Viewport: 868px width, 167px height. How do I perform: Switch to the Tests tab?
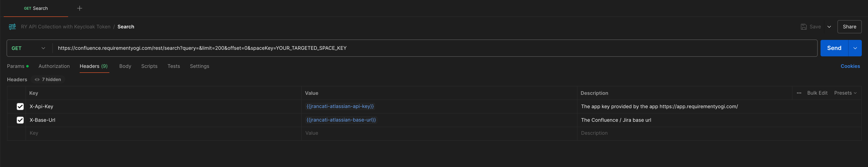[x=174, y=66]
